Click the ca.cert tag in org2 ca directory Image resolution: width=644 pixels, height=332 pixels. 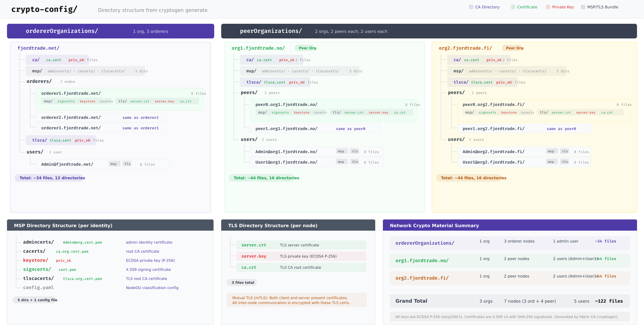click(x=471, y=60)
